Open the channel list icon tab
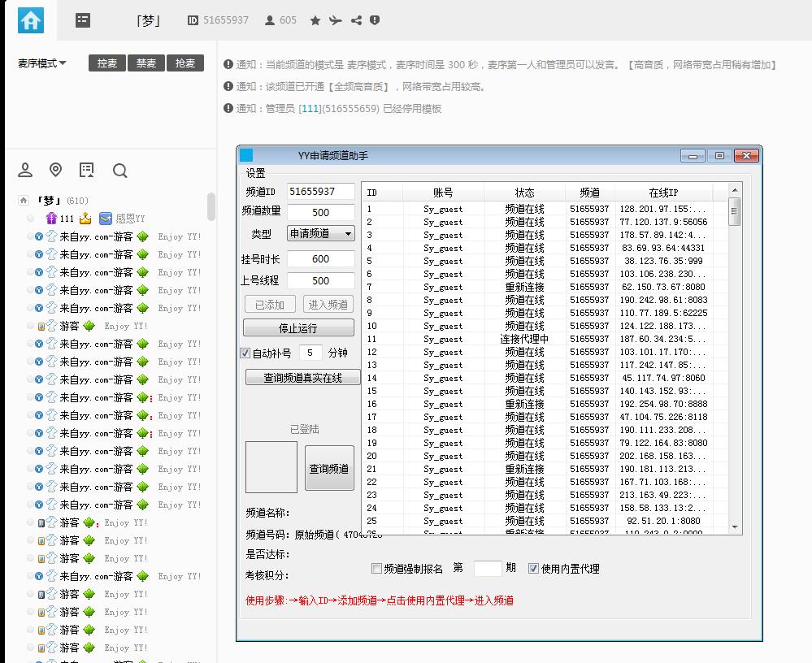Image resolution: width=812 pixels, height=663 pixels. [83, 20]
